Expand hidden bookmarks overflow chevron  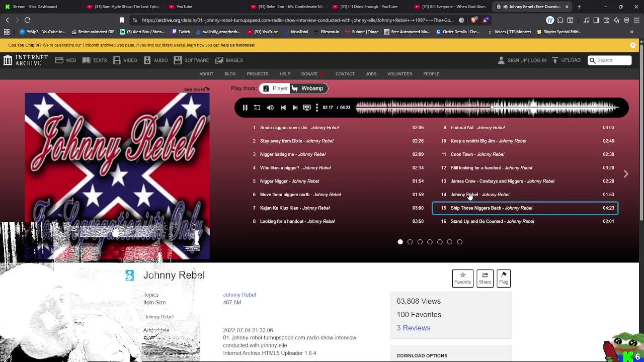click(631, 32)
